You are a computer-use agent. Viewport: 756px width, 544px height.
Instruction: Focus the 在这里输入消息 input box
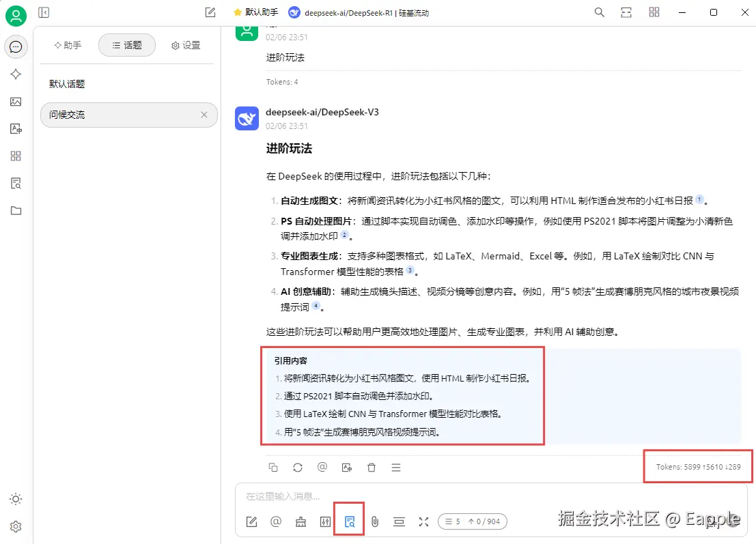pos(491,496)
